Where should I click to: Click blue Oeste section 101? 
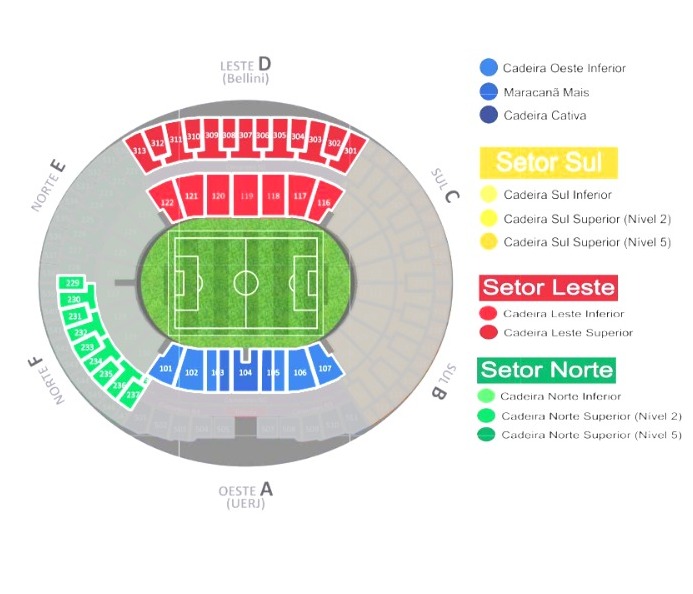point(166,368)
